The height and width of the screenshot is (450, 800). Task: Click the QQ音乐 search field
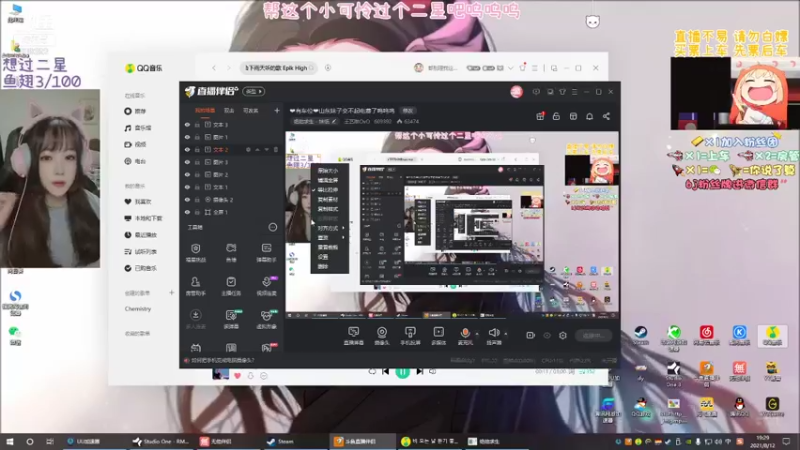278,68
